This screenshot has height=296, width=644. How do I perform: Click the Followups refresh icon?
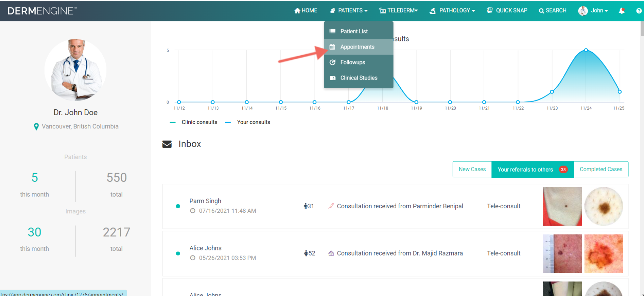[x=332, y=62]
